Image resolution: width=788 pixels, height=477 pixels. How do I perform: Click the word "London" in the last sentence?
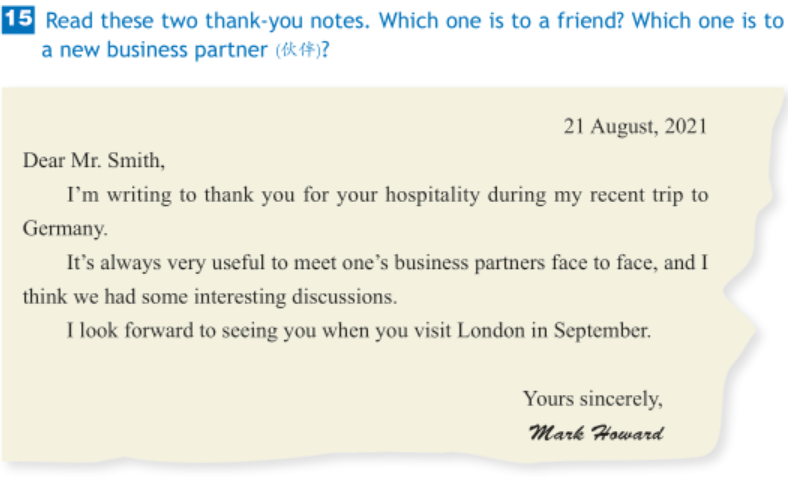coord(491,331)
